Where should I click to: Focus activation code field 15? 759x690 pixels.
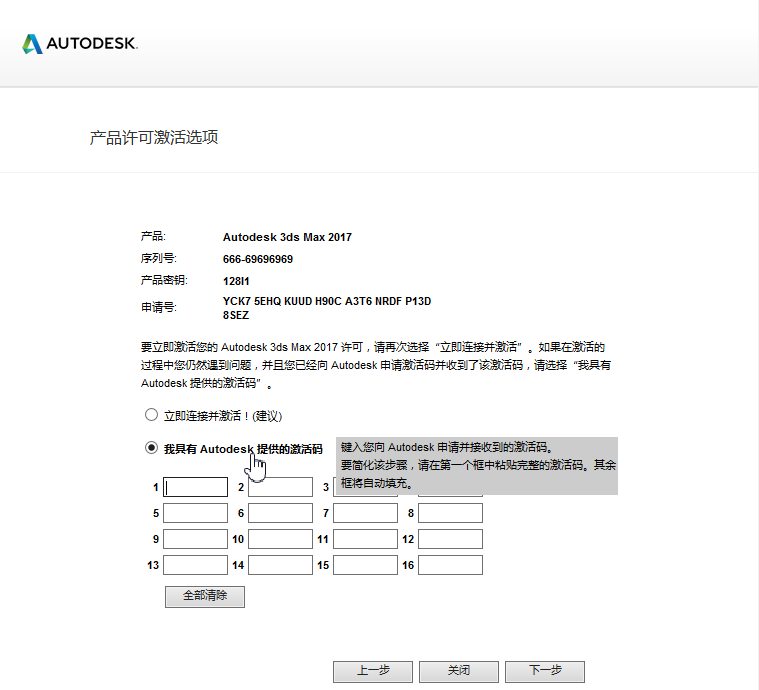(365, 565)
